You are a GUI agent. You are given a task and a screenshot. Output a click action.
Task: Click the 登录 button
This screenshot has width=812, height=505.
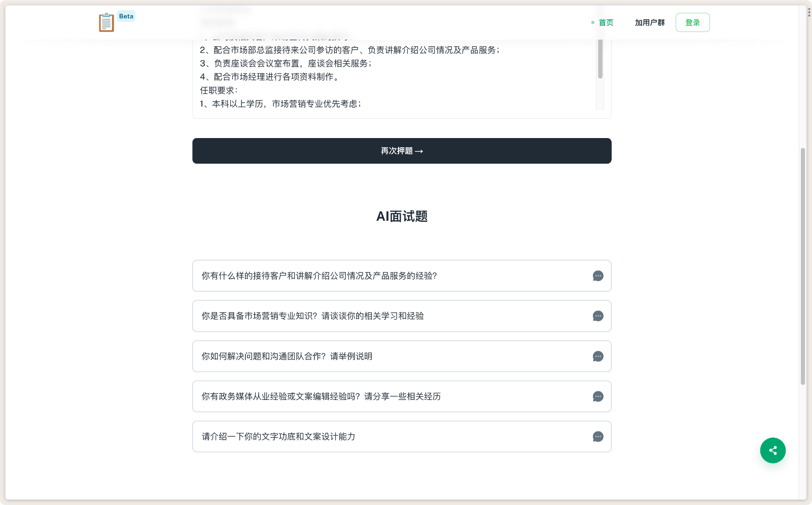[692, 22]
